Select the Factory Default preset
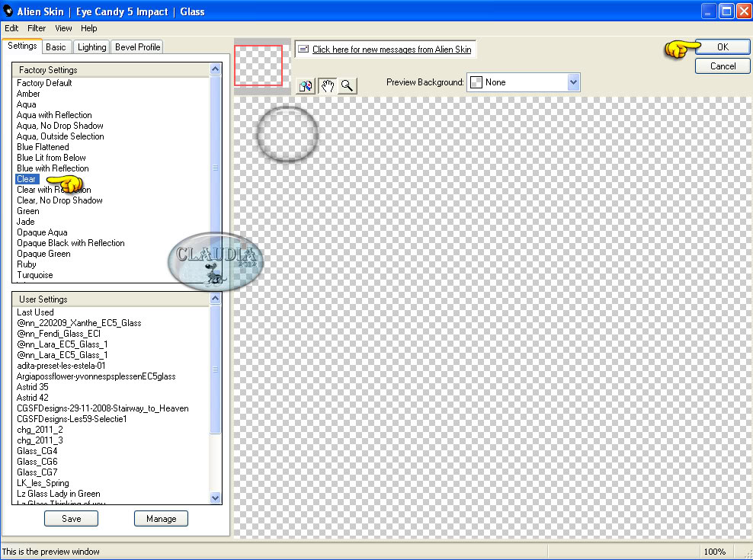 point(44,82)
